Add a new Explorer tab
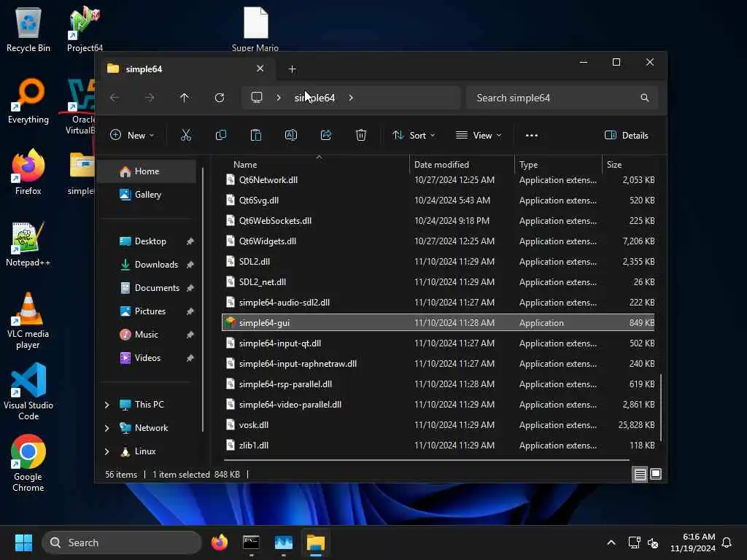The image size is (747, 560). point(292,69)
